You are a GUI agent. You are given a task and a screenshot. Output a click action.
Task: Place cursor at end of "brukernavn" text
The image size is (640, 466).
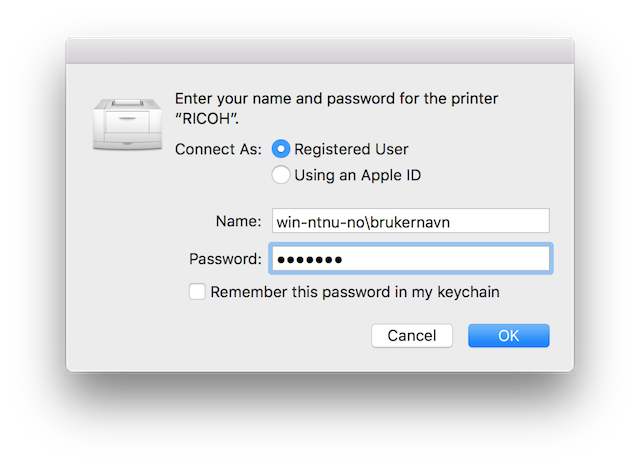pos(451,222)
